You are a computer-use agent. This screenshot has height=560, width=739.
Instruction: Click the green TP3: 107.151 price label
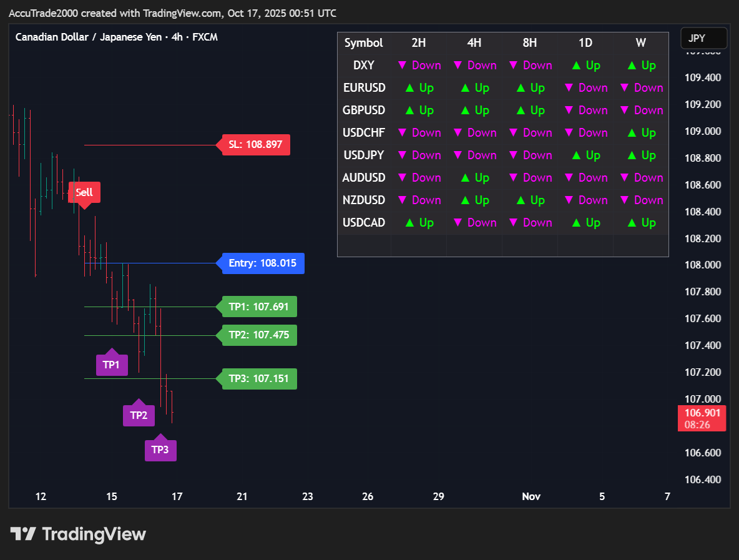point(258,378)
